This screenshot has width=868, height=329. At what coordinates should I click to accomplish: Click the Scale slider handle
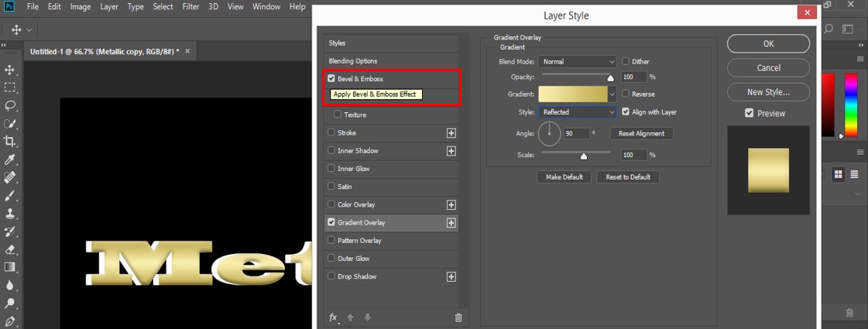(x=584, y=156)
